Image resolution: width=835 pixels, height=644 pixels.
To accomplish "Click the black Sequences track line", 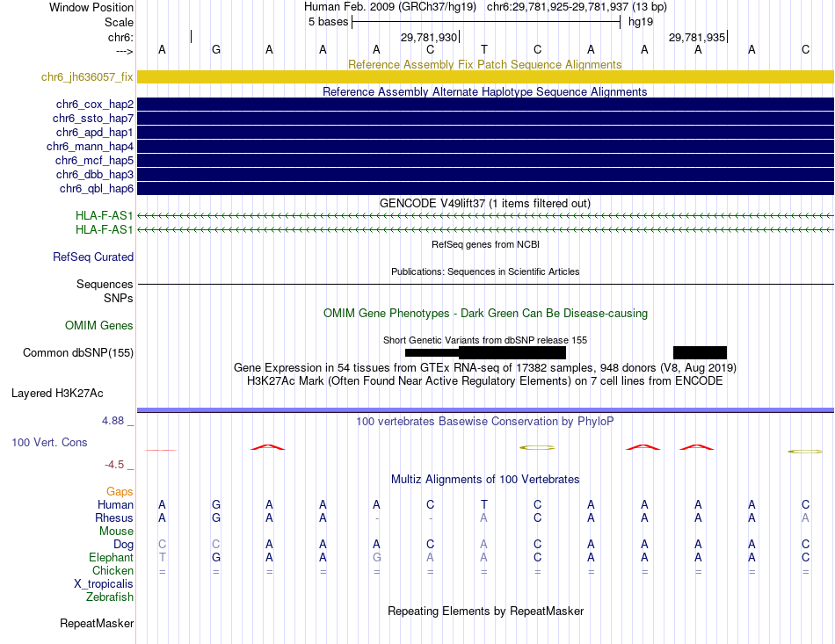I will 485,284.
